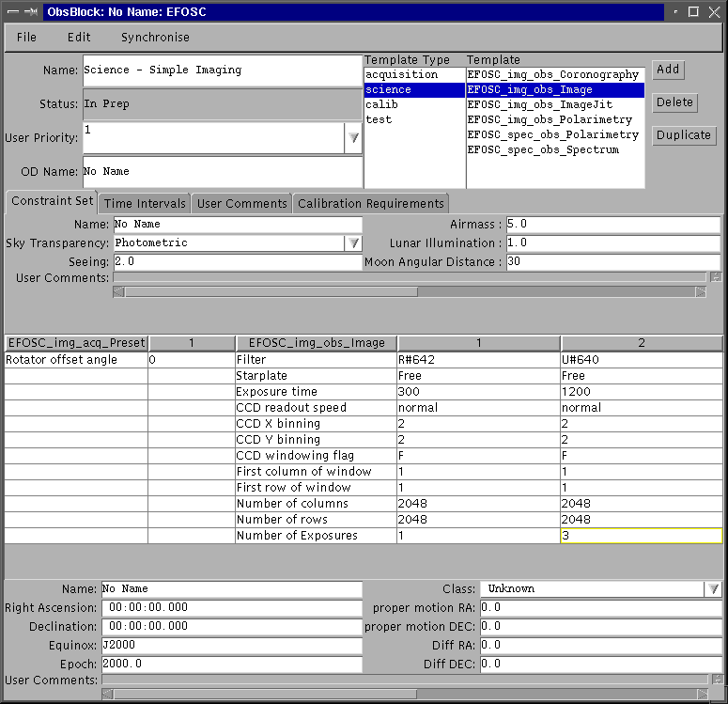728x704 pixels.
Task: Open the Edit menu
Action: [x=79, y=38]
